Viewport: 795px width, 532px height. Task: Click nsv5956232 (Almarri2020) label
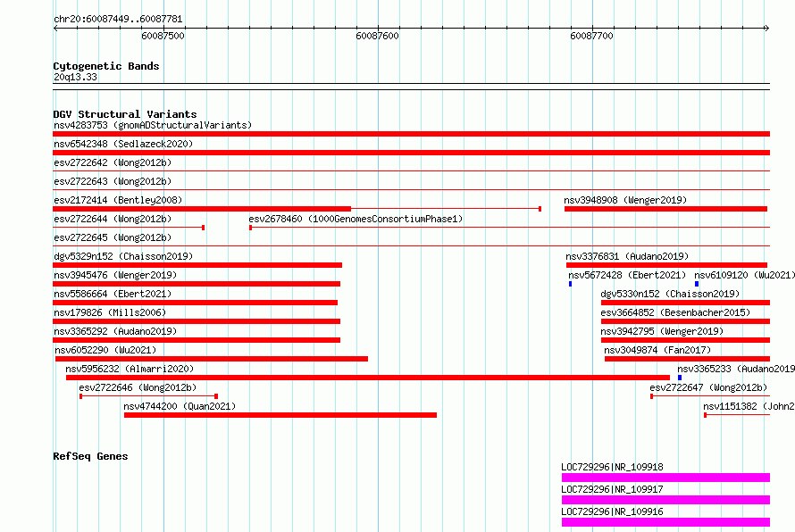(130, 369)
